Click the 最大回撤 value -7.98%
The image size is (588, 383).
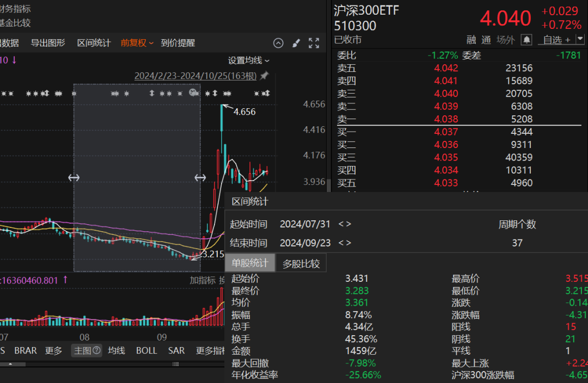tap(360, 363)
